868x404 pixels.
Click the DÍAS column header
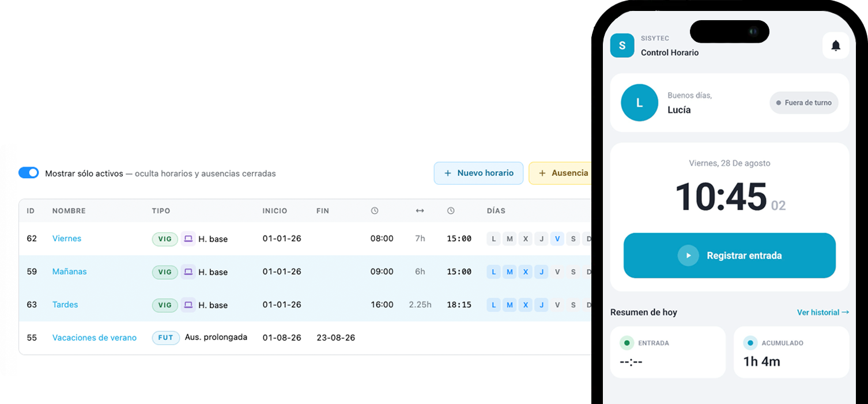coord(496,211)
